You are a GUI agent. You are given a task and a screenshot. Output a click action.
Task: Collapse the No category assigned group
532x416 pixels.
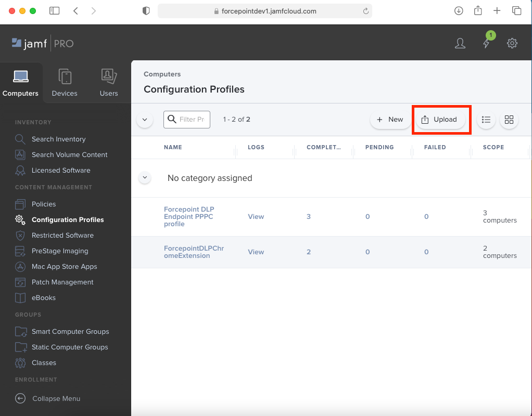tap(145, 178)
